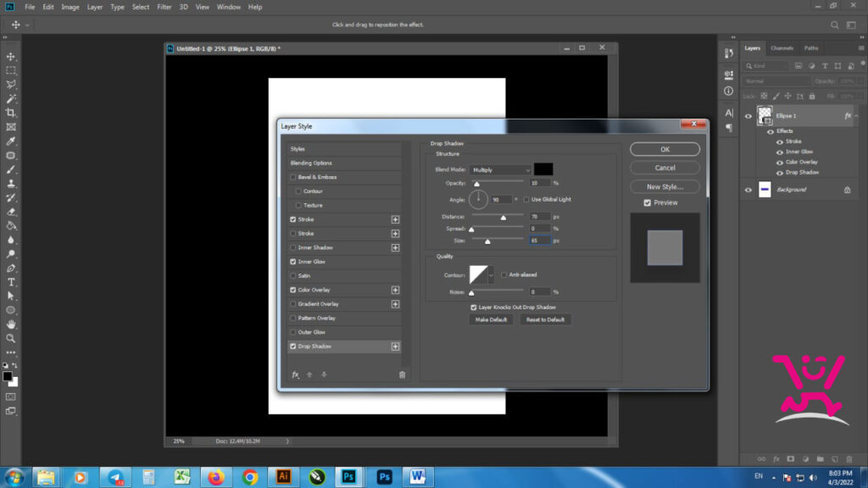The image size is (868, 488).
Task: Move effect down with arrow icon
Action: coord(324,374)
